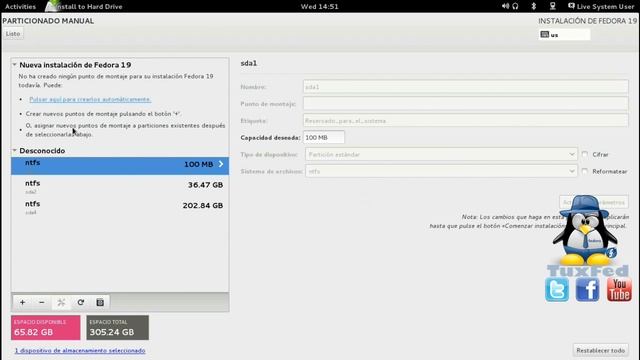The image size is (640, 360).
Task: Click the YouTube icon
Action: 619,289
